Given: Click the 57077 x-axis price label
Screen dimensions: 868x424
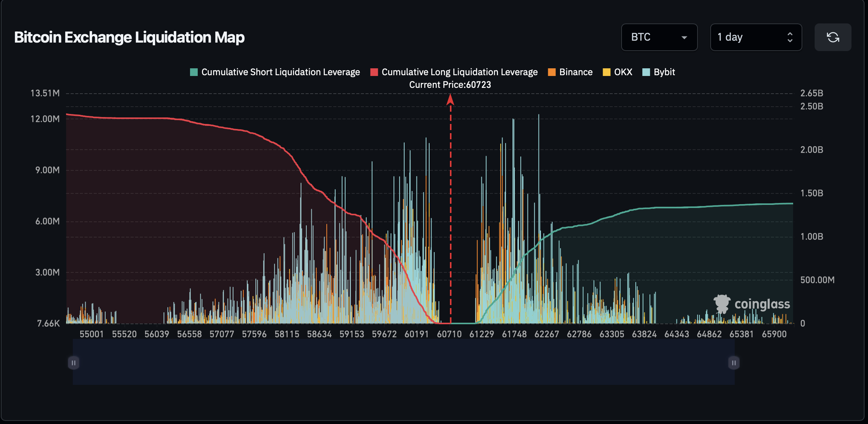Looking at the screenshot, I should point(222,334).
